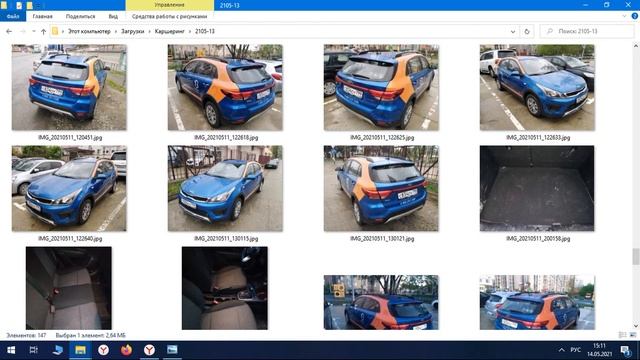This screenshot has width=640, height=360.
Task: Select the front seat interior photo thumbnail
Action: [x=225, y=288]
